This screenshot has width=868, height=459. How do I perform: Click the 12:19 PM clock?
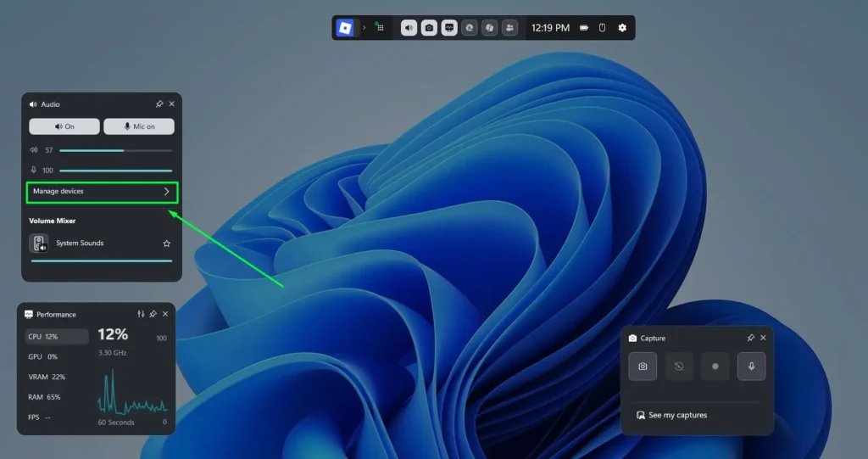point(550,28)
